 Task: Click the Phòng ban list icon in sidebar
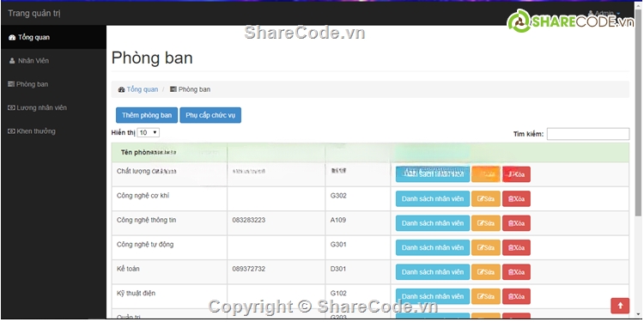[11, 84]
